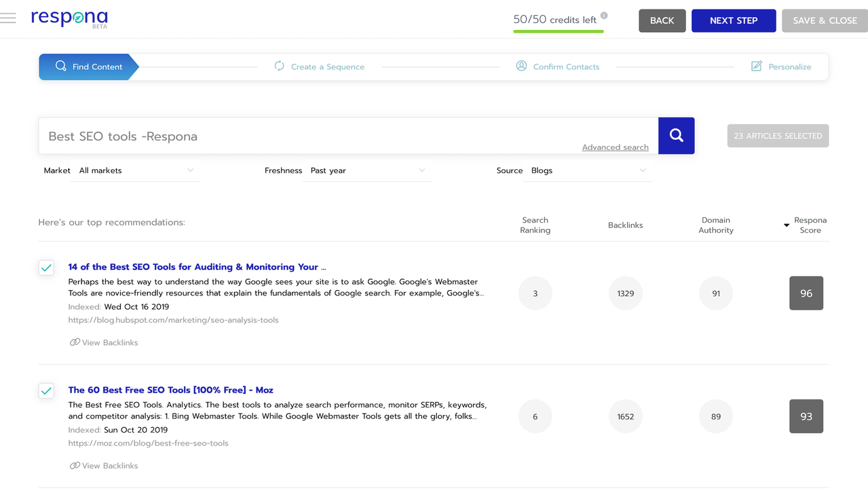Screen dimensions: 868x489
Task: Expand the Market dropdown
Action: (135, 170)
